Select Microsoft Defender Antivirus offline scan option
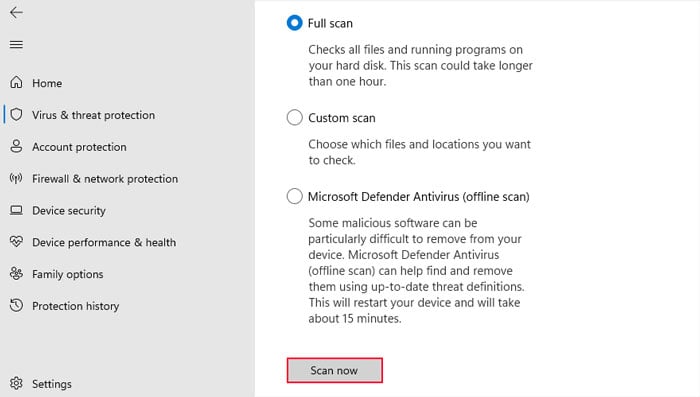This screenshot has width=700, height=397. click(295, 196)
